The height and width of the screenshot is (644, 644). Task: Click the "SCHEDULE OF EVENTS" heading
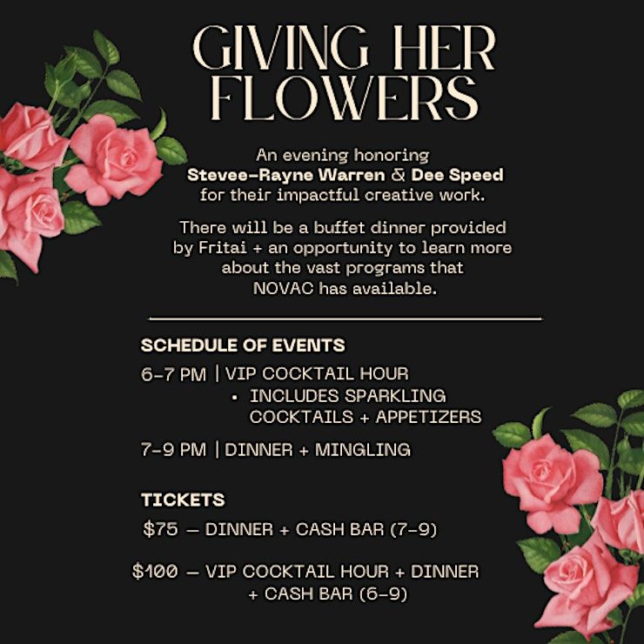(x=243, y=345)
